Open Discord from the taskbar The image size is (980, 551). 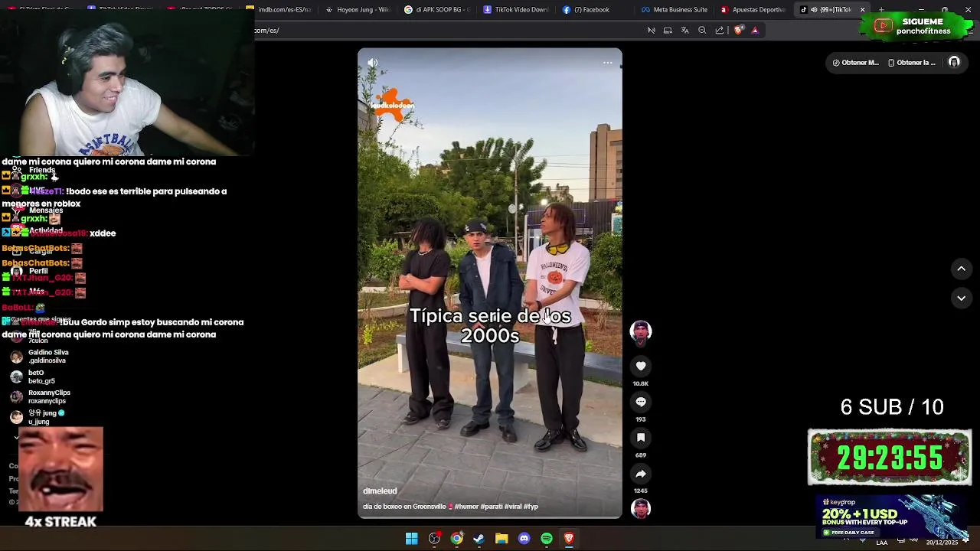click(x=524, y=539)
